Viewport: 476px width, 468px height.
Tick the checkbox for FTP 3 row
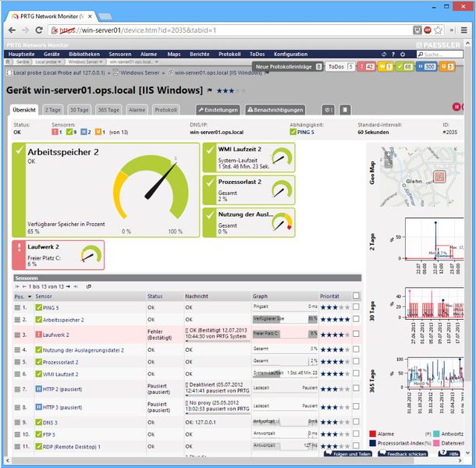pos(356,434)
